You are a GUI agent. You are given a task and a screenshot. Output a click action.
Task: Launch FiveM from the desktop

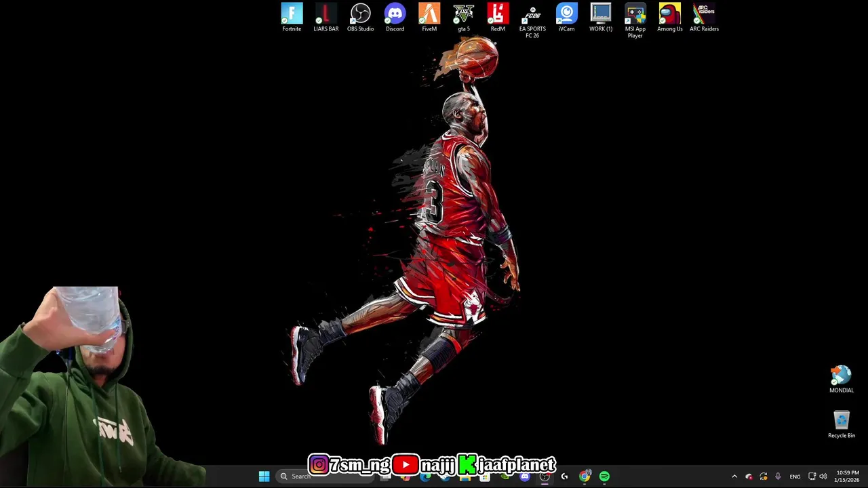(x=429, y=18)
